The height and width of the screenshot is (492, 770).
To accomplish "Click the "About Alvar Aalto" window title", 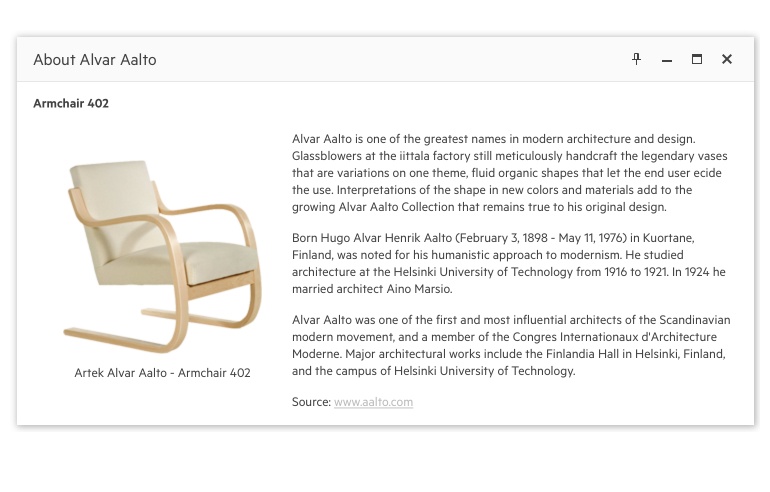I will [95, 60].
